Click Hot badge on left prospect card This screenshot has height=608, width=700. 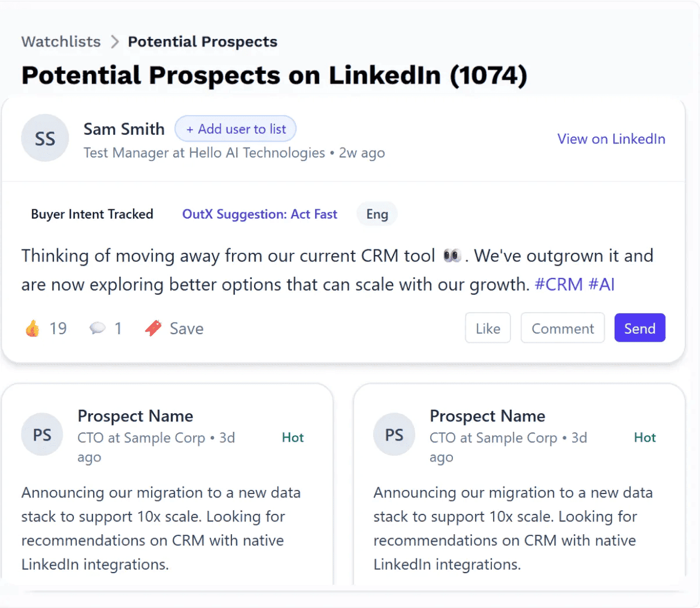click(292, 438)
